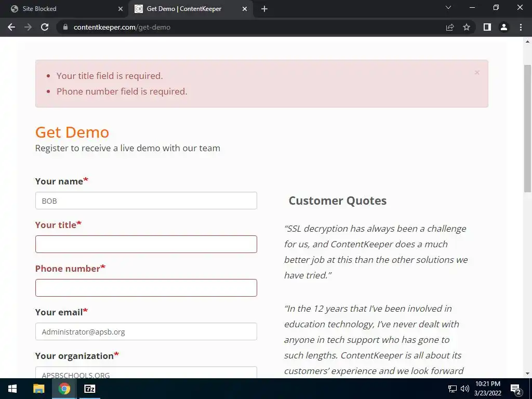
Task: Reload the current page
Action: coord(45,27)
